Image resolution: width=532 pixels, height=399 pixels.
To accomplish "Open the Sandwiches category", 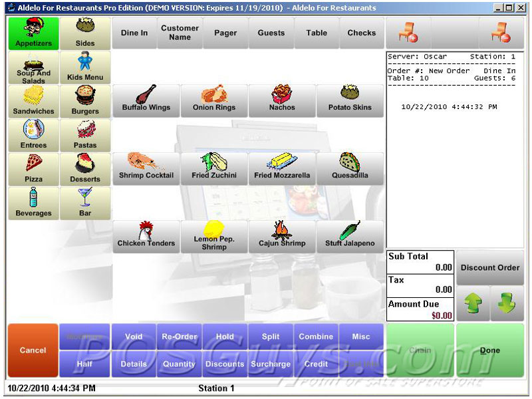I will [34, 102].
